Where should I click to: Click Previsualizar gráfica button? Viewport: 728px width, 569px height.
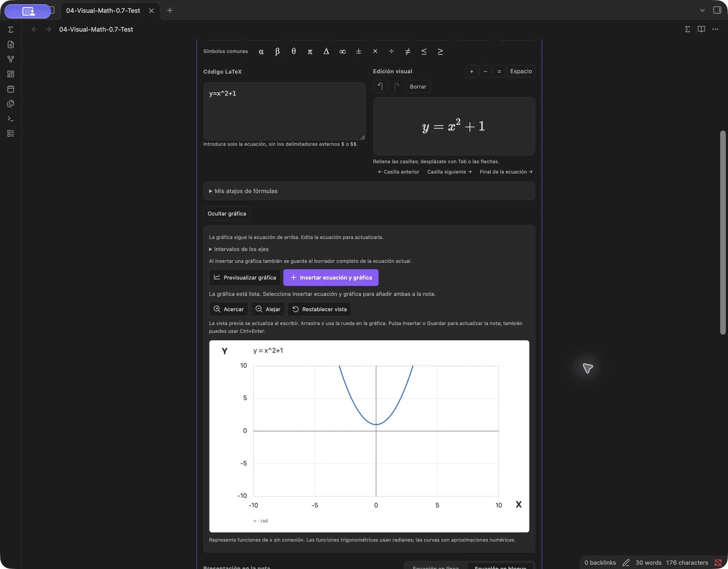coord(245,277)
